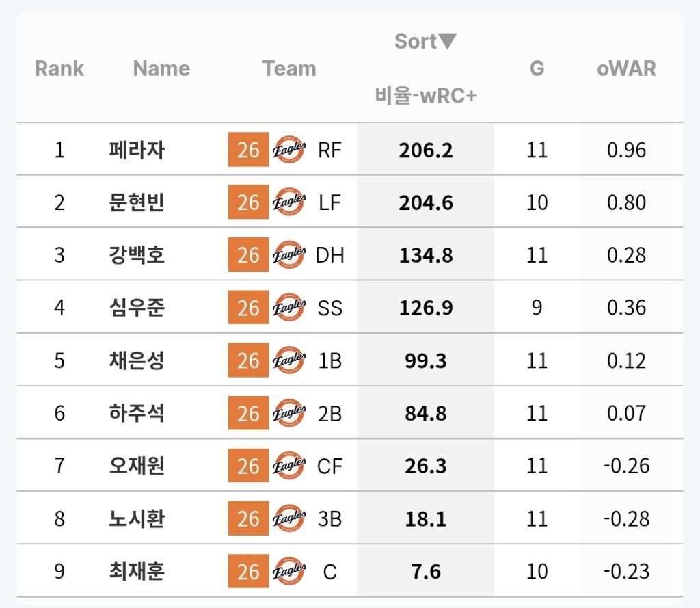
Task: Open player 페라자 profile link
Action: pyautogui.click(x=137, y=150)
